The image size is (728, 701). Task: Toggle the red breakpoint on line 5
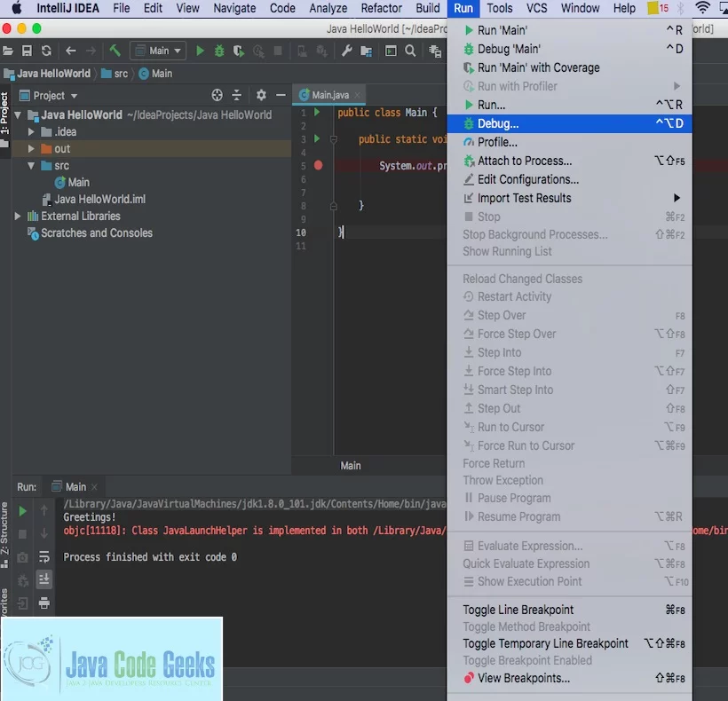pos(318,165)
